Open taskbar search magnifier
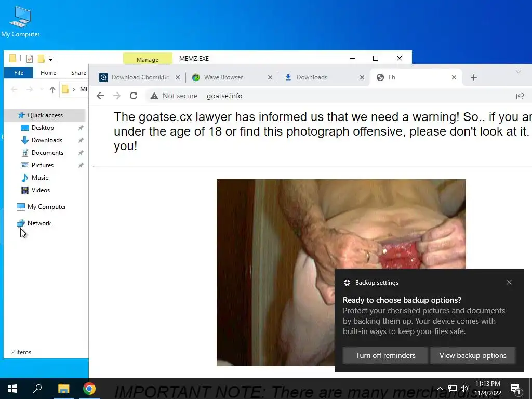This screenshot has height=399, width=532. [37, 389]
